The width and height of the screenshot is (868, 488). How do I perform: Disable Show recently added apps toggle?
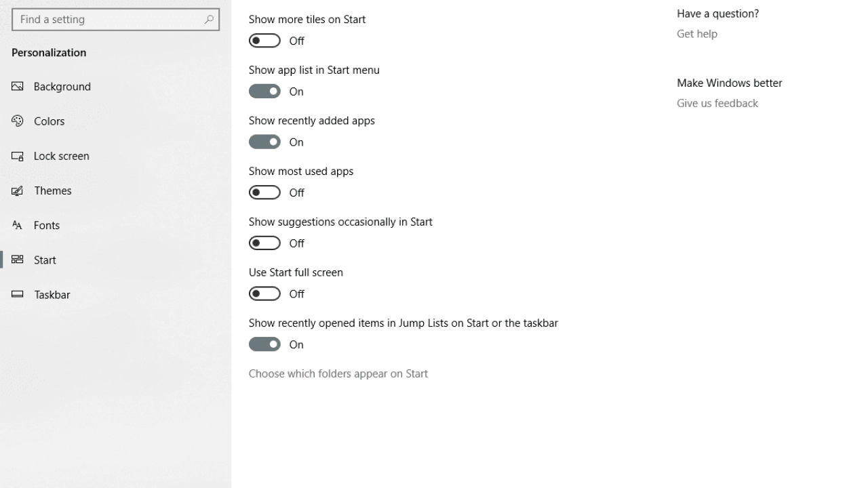264,142
